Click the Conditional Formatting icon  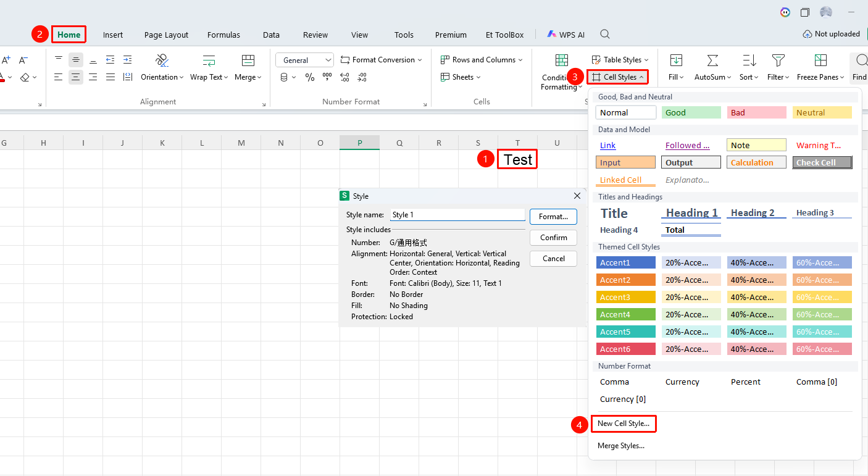pos(562,61)
